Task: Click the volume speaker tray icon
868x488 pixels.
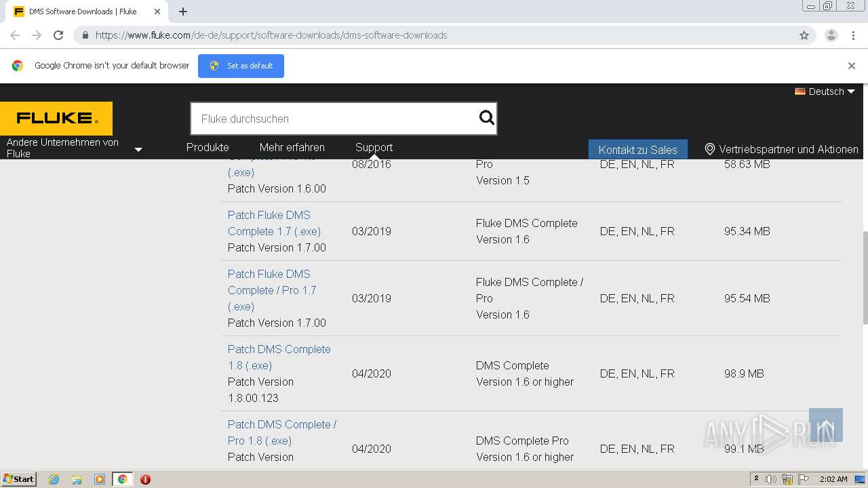Action: click(771, 479)
